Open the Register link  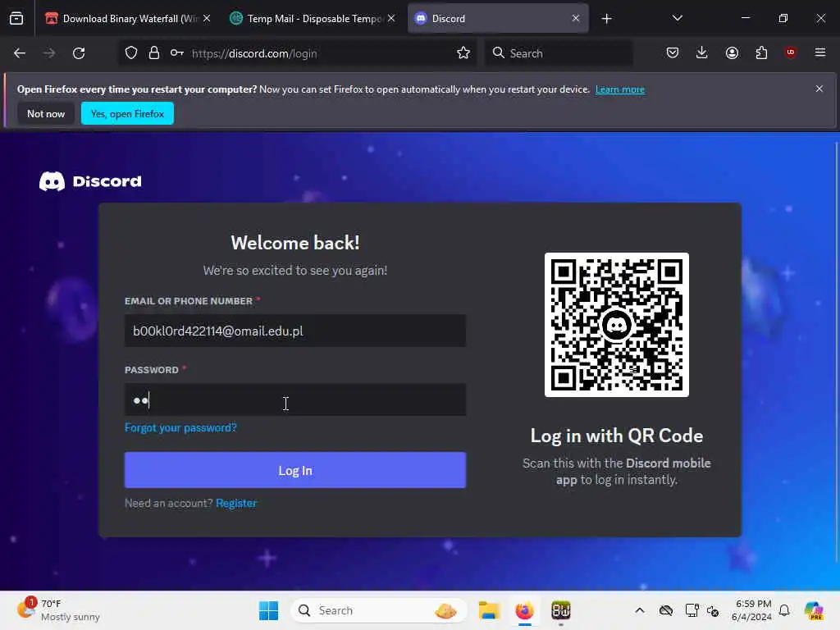click(236, 503)
